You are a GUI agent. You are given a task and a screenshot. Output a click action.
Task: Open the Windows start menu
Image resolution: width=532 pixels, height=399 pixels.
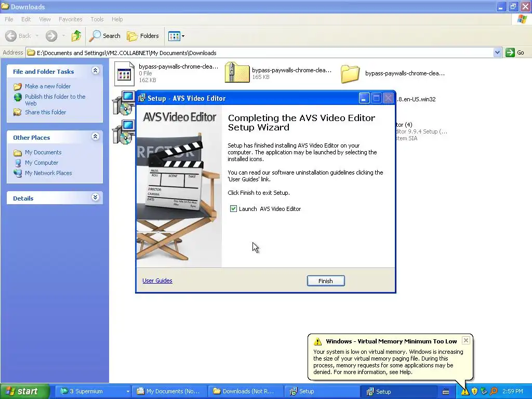tap(25, 391)
